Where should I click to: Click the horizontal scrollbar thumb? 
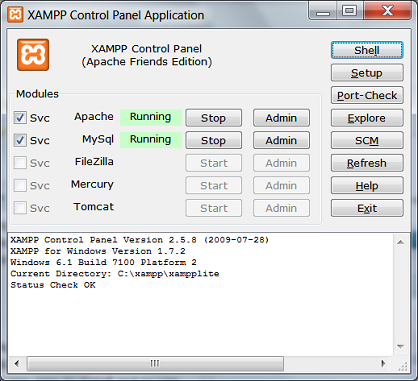tap(155, 363)
